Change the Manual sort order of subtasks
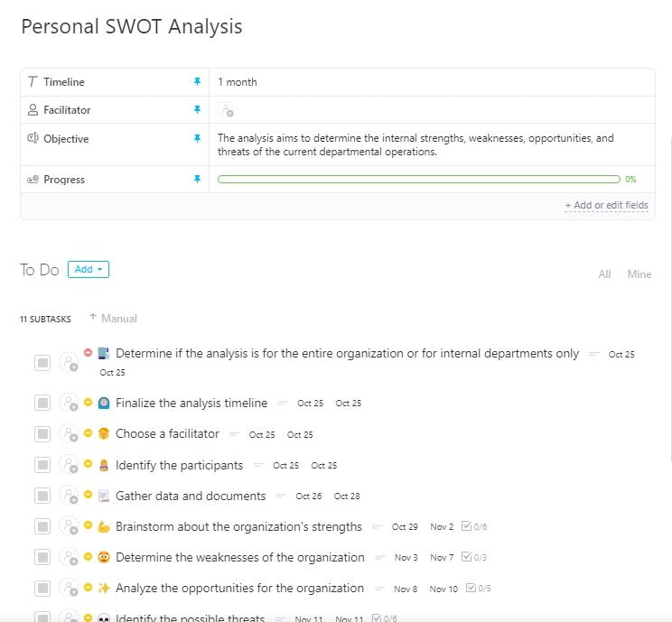 tap(114, 319)
